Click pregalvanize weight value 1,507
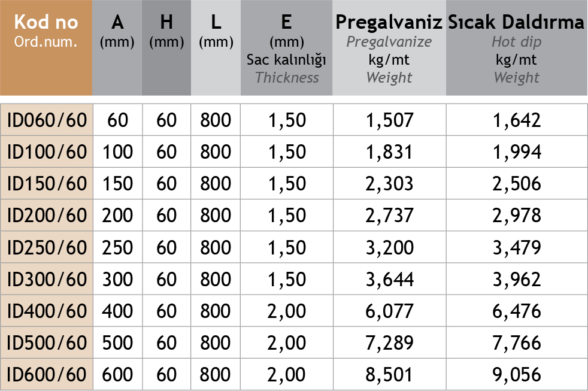 389,120
